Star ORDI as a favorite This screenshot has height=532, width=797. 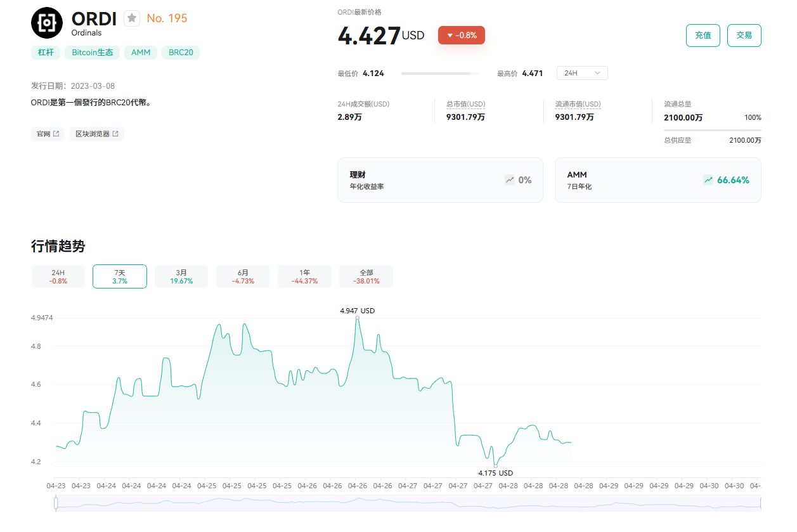[x=132, y=18]
